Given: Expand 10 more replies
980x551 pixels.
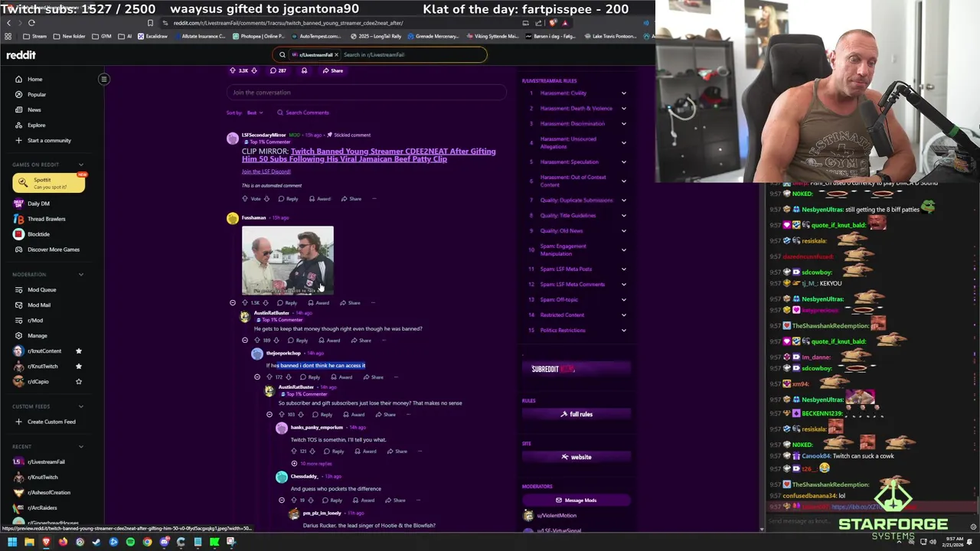Looking at the screenshot, I should [312, 464].
